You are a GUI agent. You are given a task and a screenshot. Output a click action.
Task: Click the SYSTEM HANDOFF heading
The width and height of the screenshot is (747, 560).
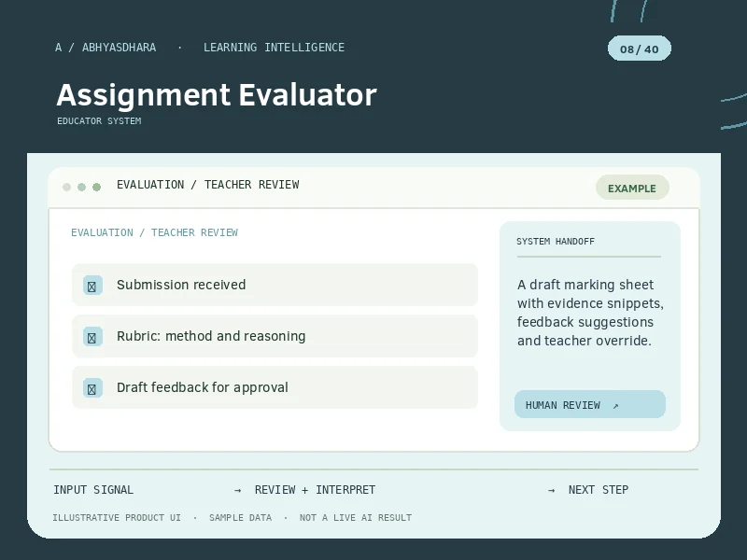[556, 242]
